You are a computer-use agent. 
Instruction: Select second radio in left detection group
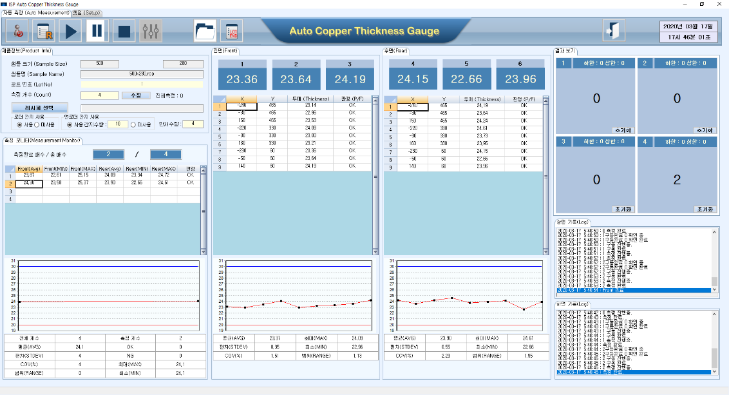click(37, 125)
